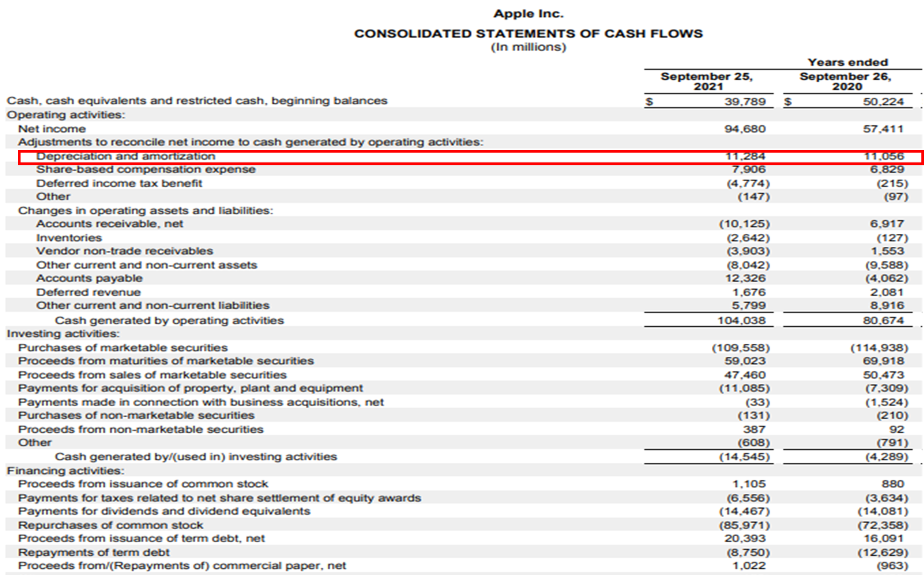Screen dimensions: 924x575
Task: Select share-based compensation value 7,906
Action: tap(749, 169)
